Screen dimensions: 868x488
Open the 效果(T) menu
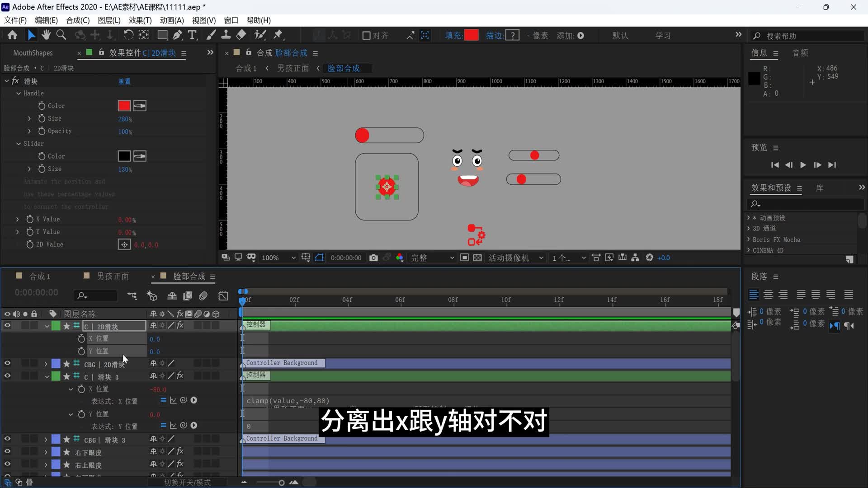140,20
